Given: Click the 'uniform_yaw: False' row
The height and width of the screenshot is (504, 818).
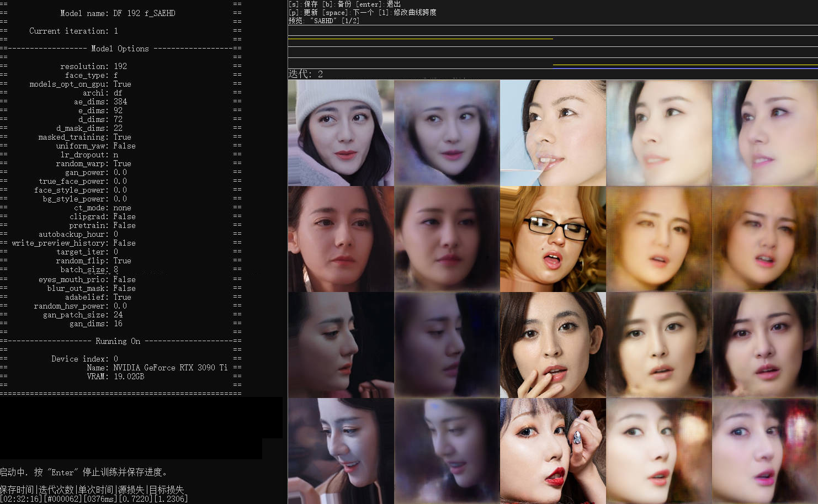Looking at the screenshot, I should click(95, 146).
